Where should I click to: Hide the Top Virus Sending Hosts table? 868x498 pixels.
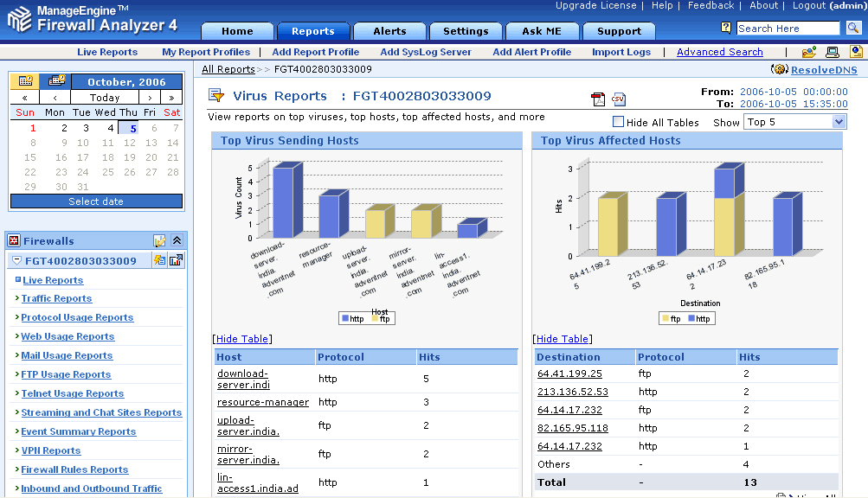point(242,339)
